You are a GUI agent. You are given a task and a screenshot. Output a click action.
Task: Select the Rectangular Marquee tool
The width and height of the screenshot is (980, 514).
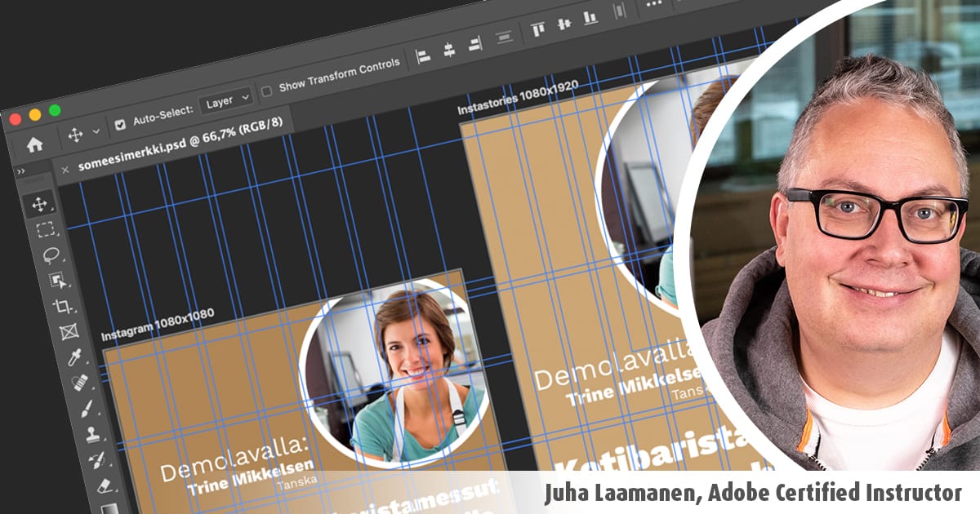45,229
